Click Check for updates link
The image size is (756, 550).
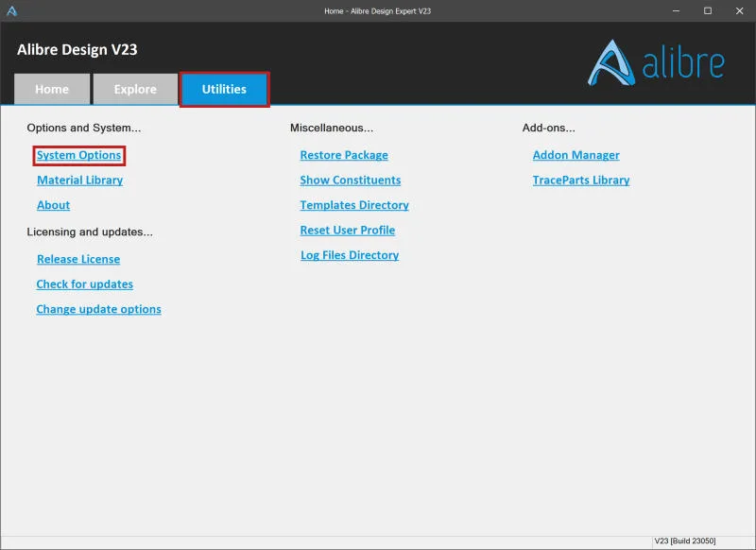click(85, 284)
